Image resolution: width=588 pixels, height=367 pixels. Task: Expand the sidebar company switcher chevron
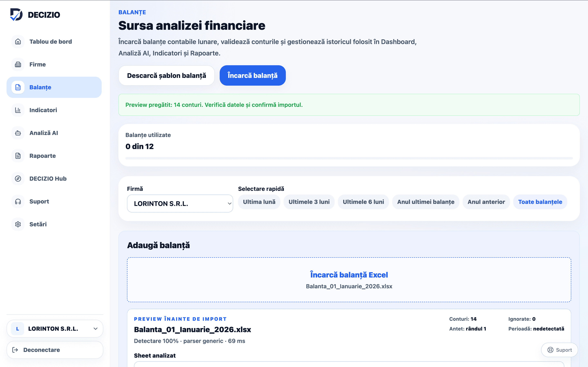click(x=96, y=328)
